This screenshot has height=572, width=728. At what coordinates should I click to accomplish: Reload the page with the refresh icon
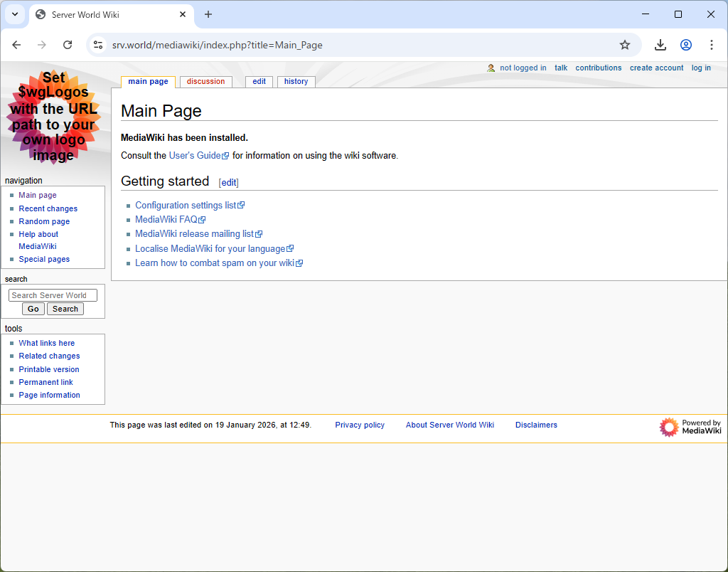pos(68,45)
